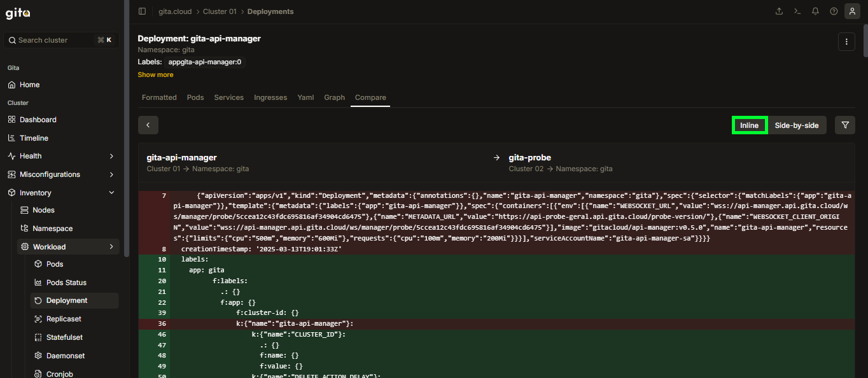Open Cronjob in the sidebar

74,374
